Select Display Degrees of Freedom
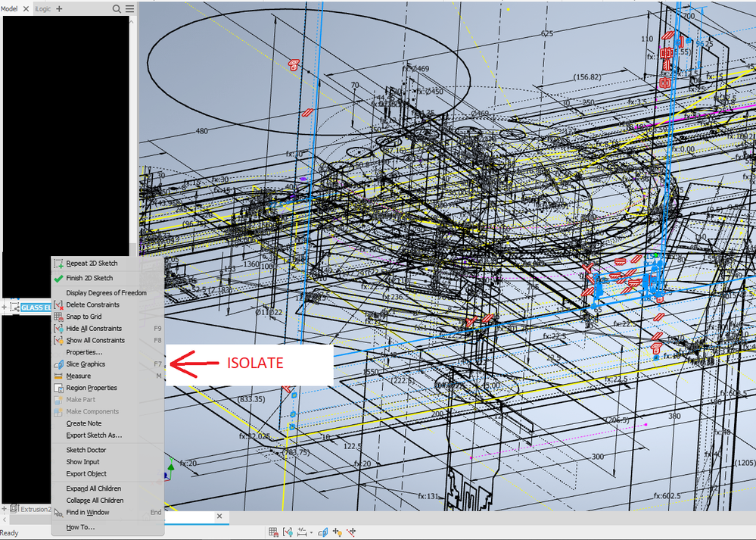The height and width of the screenshot is (540, 756). [x=107, y=293]
